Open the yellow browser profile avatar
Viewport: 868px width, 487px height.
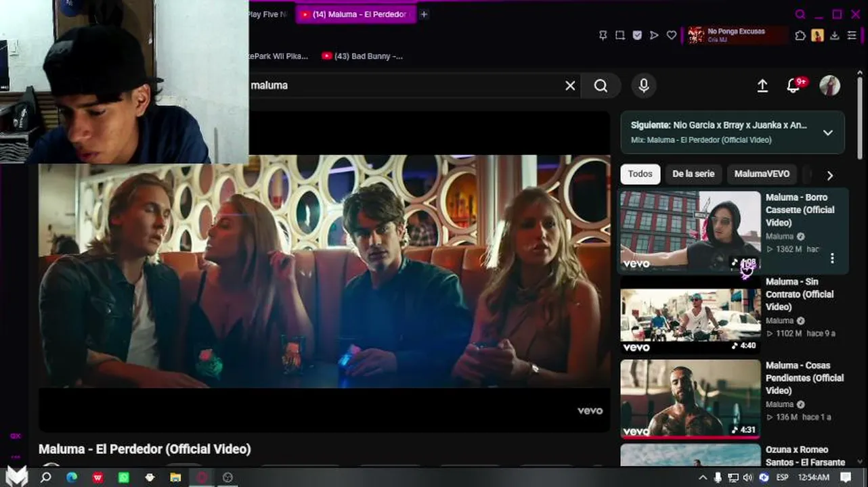[817, 35]
